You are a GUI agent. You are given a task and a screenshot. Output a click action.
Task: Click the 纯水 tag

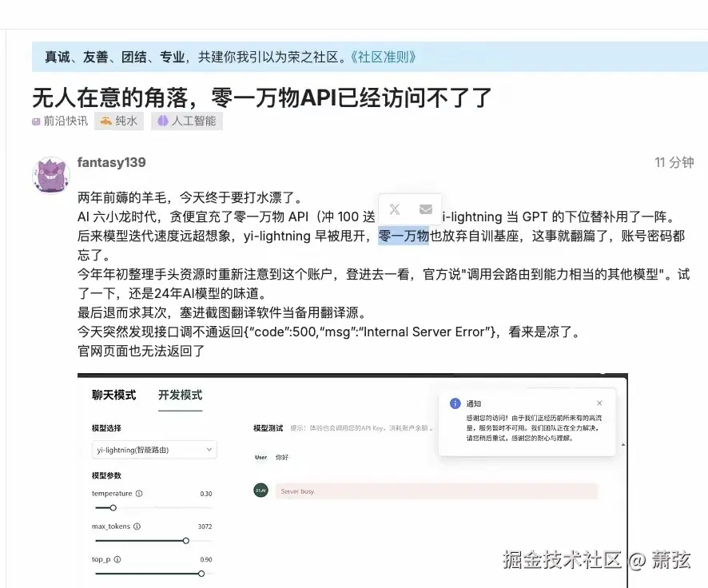119,121
